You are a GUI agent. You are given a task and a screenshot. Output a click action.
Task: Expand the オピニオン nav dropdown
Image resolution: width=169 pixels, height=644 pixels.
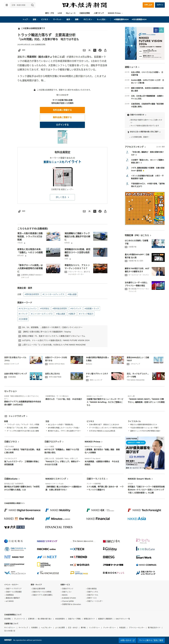pyautogui.click(x=88, y=19)
